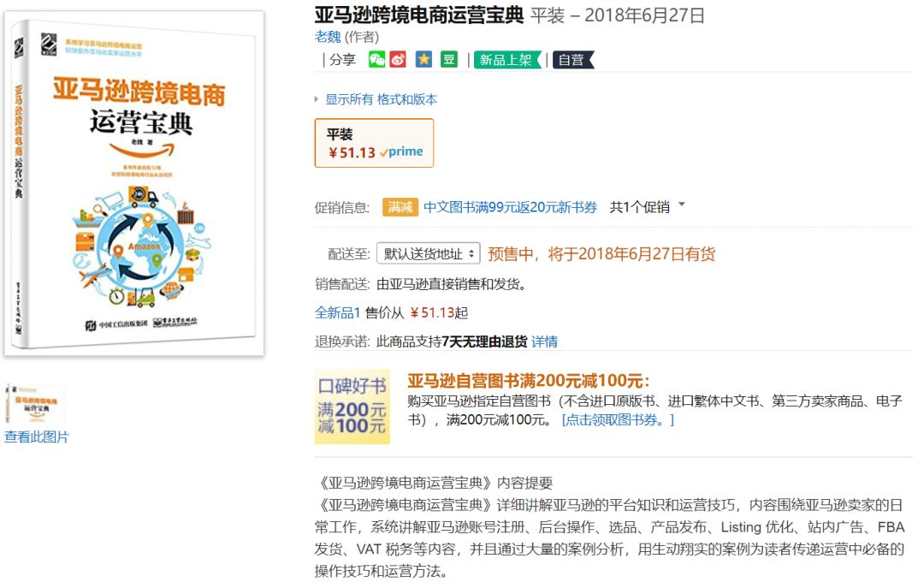Click the book title 亚马逊跨境电商运营宝典
The width and height of the screenshot is (924, 582).
[419, 15]
